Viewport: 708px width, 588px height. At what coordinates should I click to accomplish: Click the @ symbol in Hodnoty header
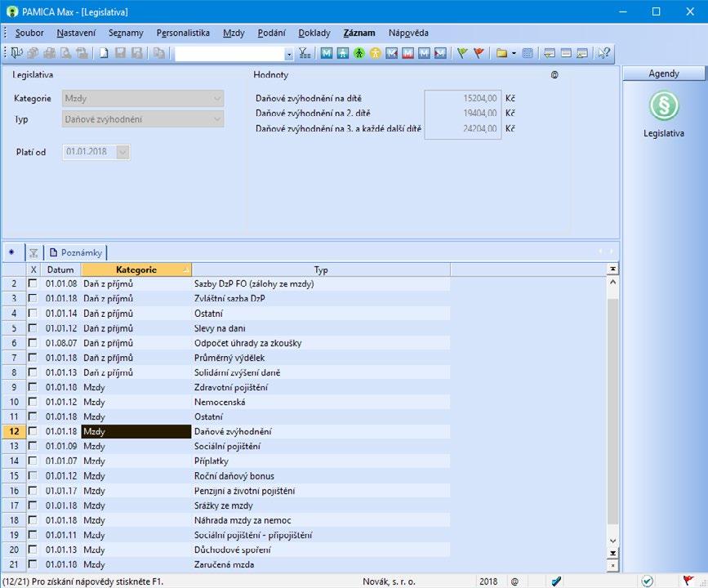point(554,75)
